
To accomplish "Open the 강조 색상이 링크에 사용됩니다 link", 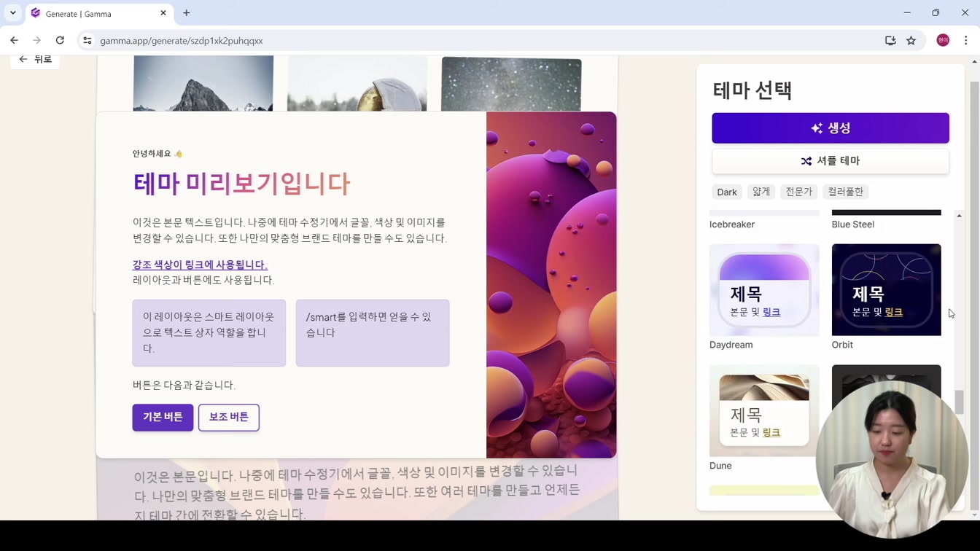I will [200, 265].
